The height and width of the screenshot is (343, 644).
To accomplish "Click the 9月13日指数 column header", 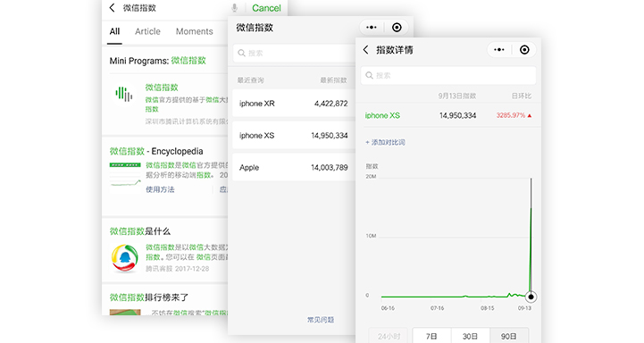I will [x=456, y=96].
